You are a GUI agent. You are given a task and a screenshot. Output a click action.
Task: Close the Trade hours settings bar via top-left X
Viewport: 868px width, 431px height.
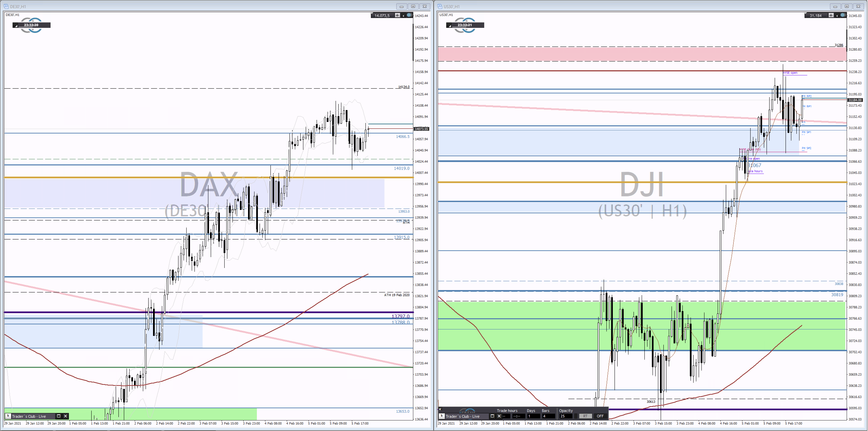click(440, 409)
